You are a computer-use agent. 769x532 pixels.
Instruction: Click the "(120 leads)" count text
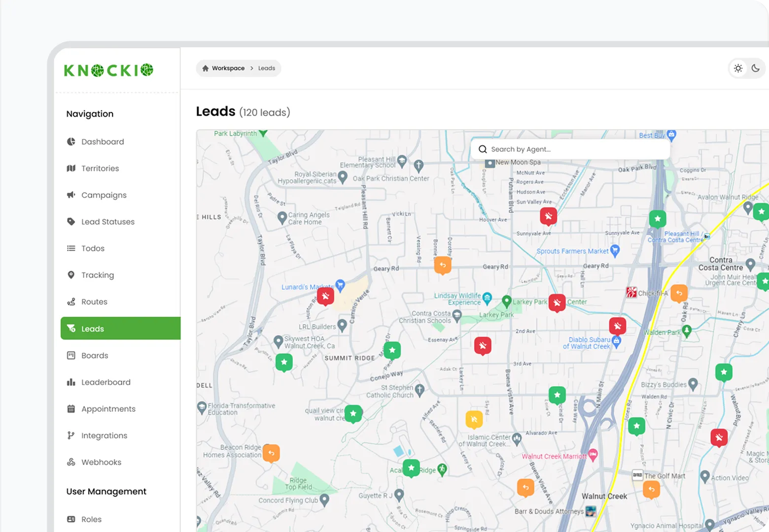pyautogui.click(x=265, y=112)
